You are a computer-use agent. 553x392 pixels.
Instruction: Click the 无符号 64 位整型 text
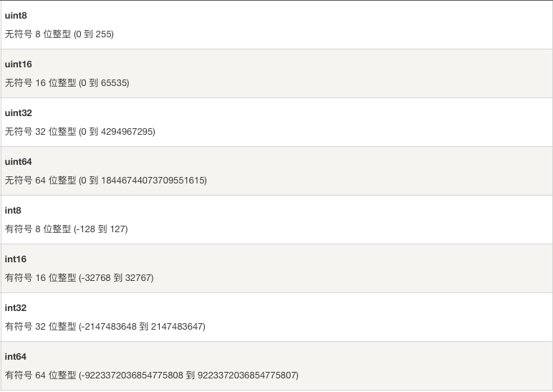pyautogui.click(x=41, y=181)
